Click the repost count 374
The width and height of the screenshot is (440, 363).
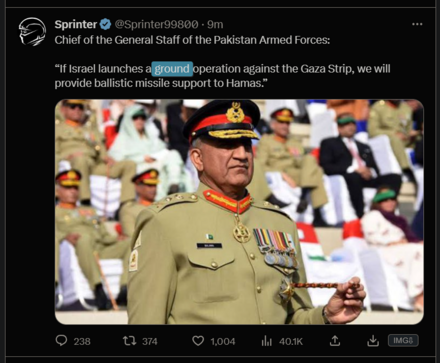click(150, 341)
